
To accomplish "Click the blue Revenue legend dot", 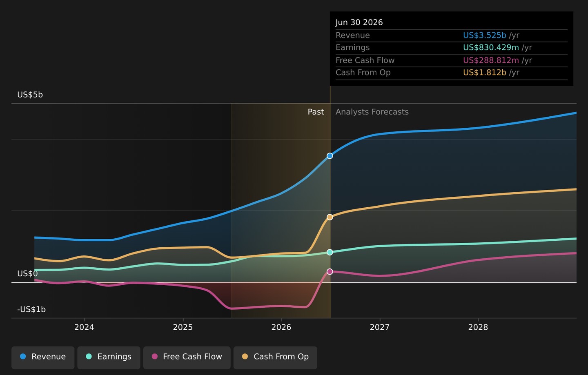I will pyautogui.click(x=23, y=357).
